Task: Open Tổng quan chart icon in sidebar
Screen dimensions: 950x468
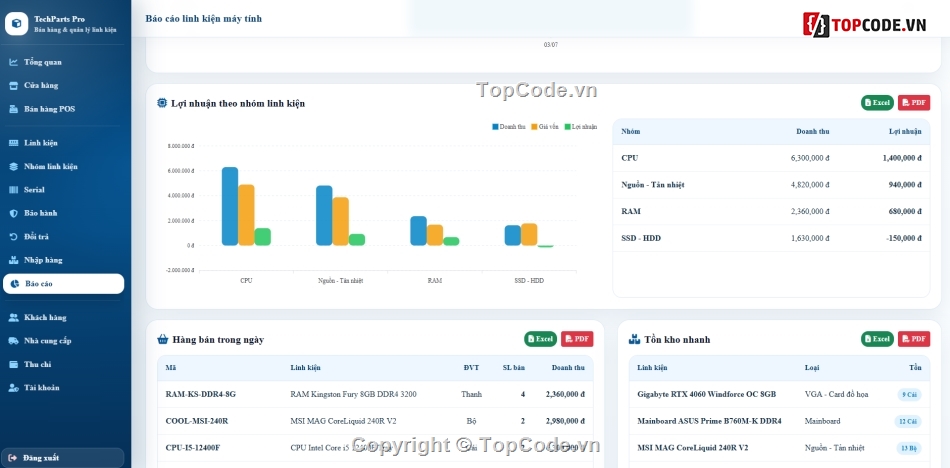Action: [x=13, y=62]
